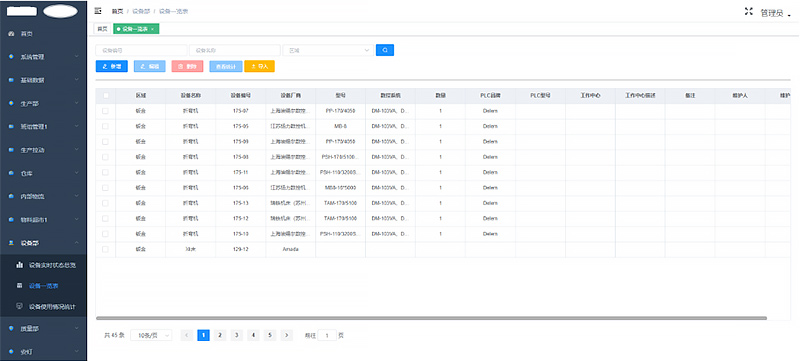Click the blue 新增 button
Image resolution: width=800 pixels, height=362 pixels.
[112, 66]
